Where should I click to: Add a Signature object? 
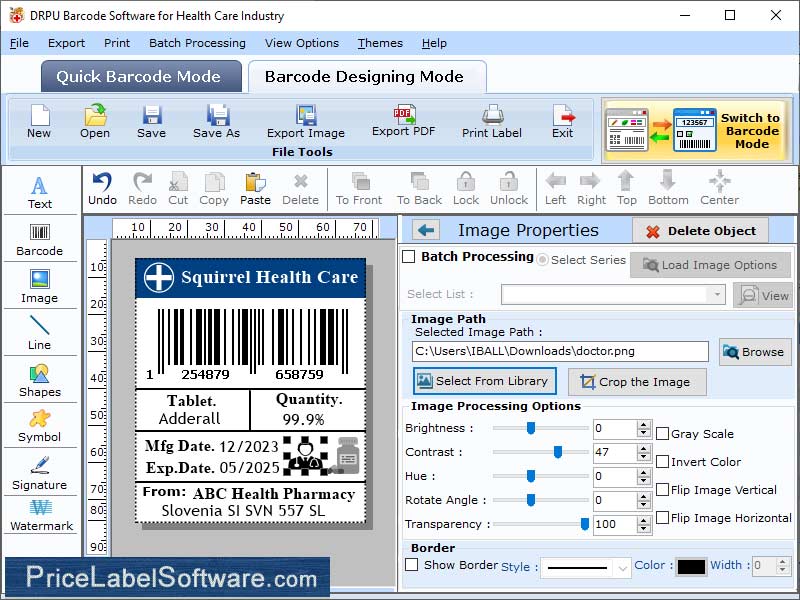click(x=40, y=473)
